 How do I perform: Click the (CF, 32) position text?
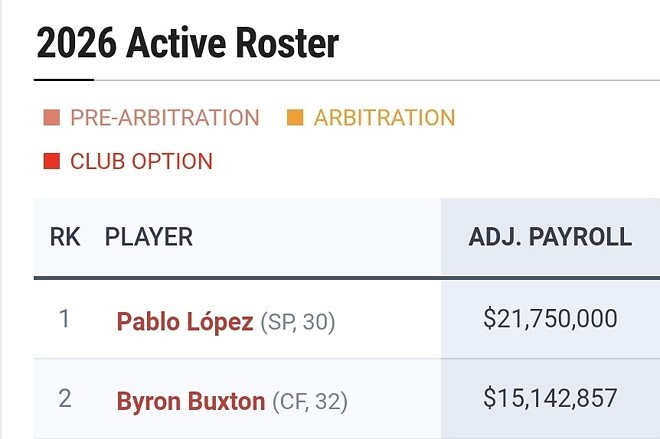pyautogui.click(x=310, y=402)
